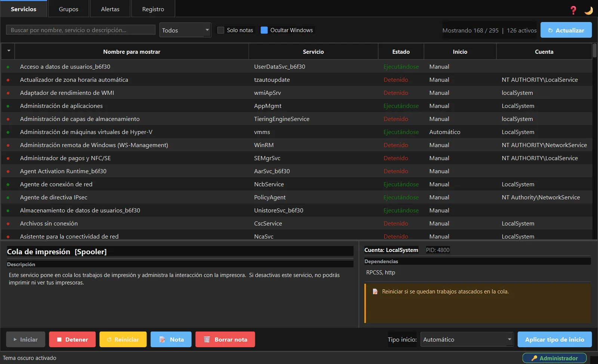Click Aplicar tipo de inicio button
The image size is (598, 364).
[x=555, y=339]
